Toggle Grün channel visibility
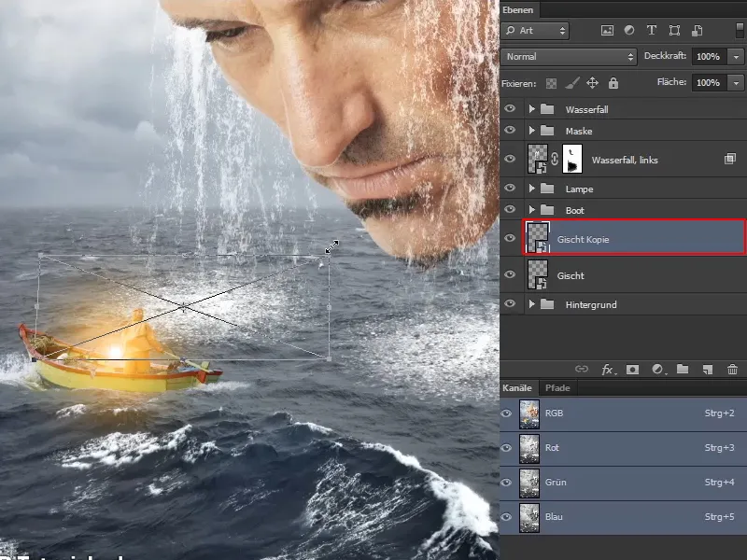Viewport: 747px width, 560px height. [506, 483]
